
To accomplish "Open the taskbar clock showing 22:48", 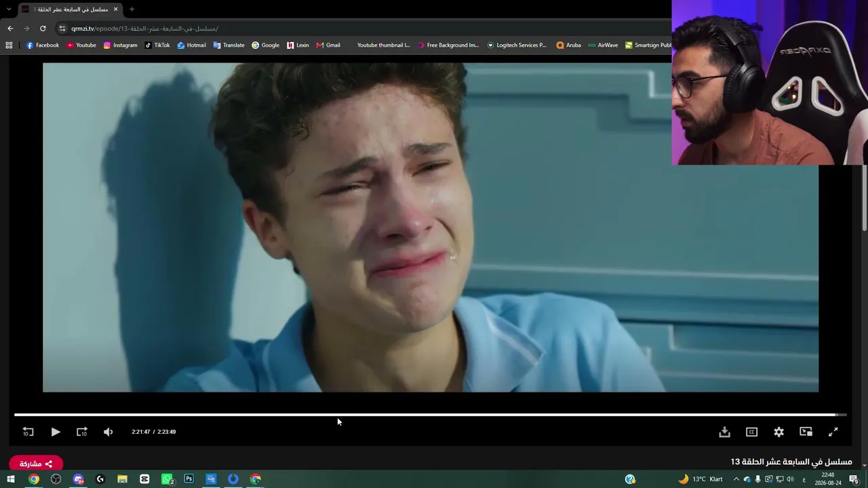I will (x=828, y=479).
